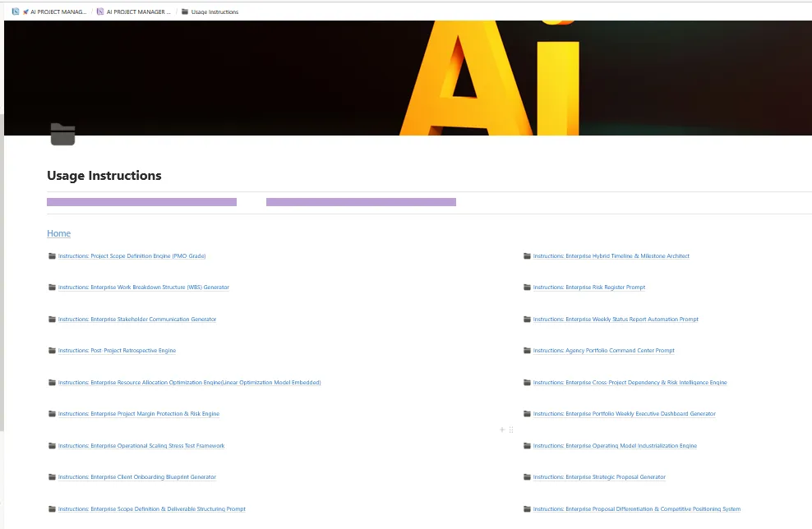This screenshot has height=529, width=812.
Task: Open Instructions: Enterprise Hybrid Timeline & Milestone Architect
Action: pyautogui.click(x=611, y=255)
